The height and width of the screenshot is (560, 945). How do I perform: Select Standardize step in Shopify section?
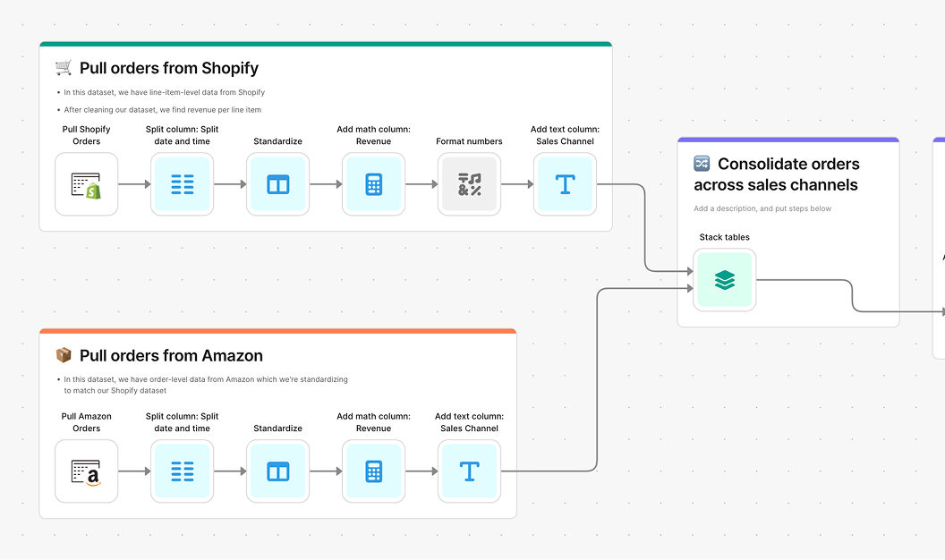coord(277,184)
